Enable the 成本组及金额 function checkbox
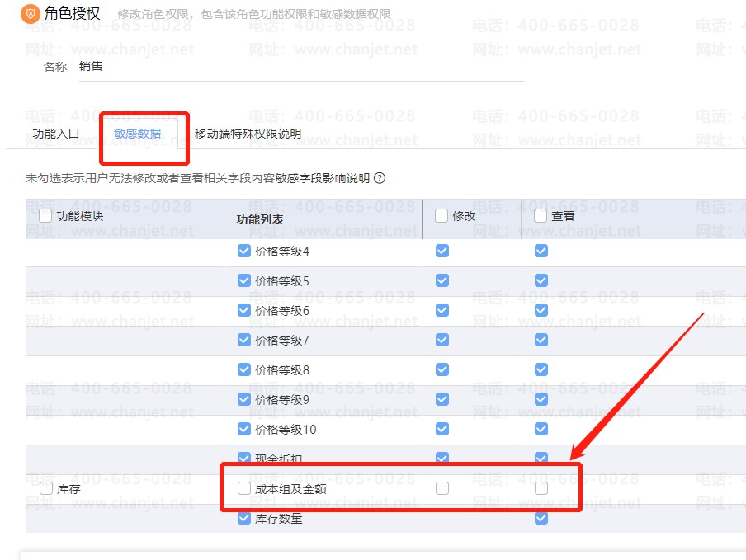The width and height of the screenshot is (746, 560). 244,488
